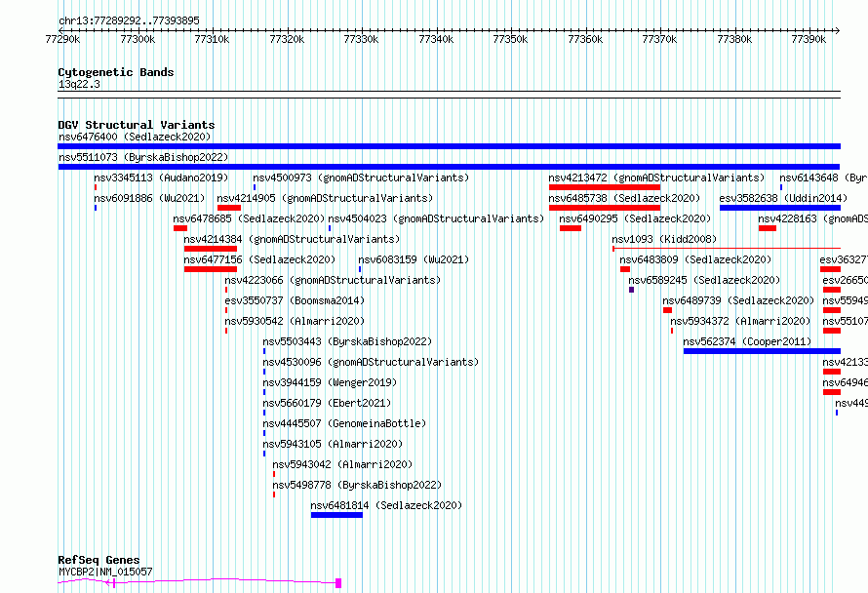Click nsv4445507 (GenomeinaBottle) label
The width and height of the screenshot is (868, 593).
(x=344, y=423)
